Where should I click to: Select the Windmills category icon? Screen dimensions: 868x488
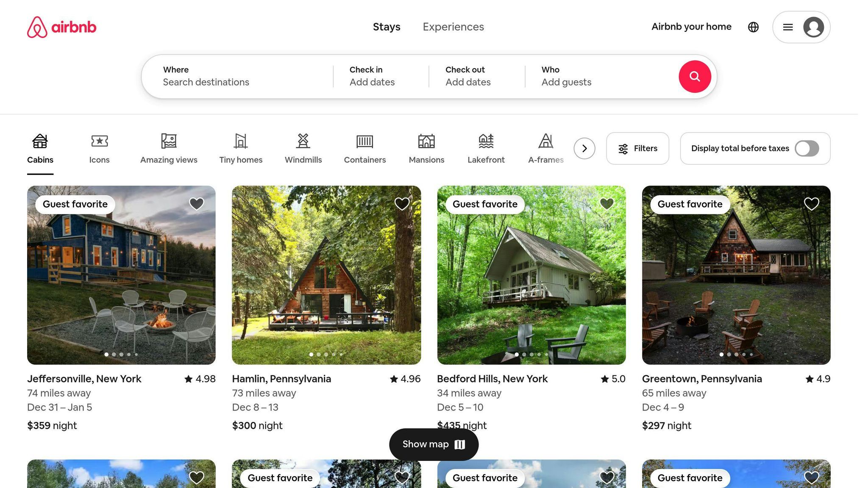coord(303,148)
